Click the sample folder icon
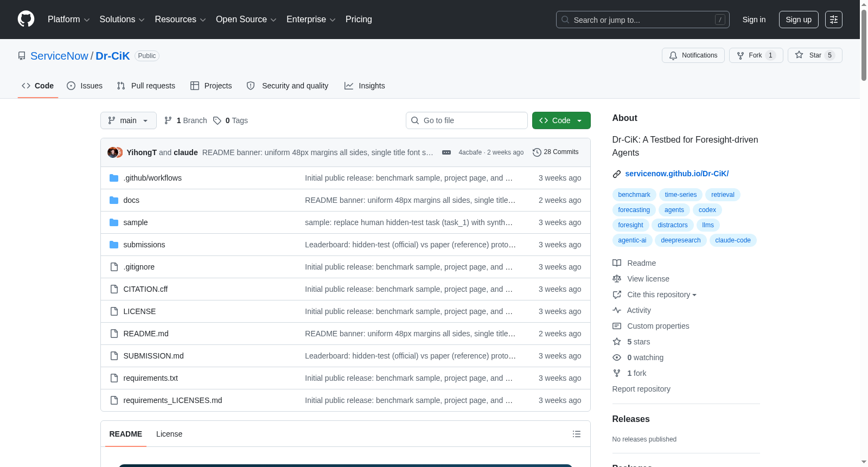This screenshot has height=467, width=868. tap(114, 222)
